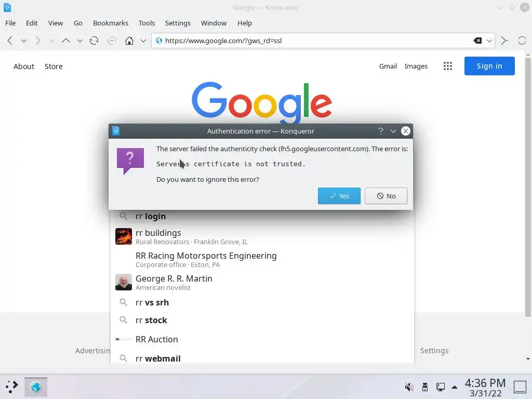
Task: Open the Tools menu
Action: [147, 23]
